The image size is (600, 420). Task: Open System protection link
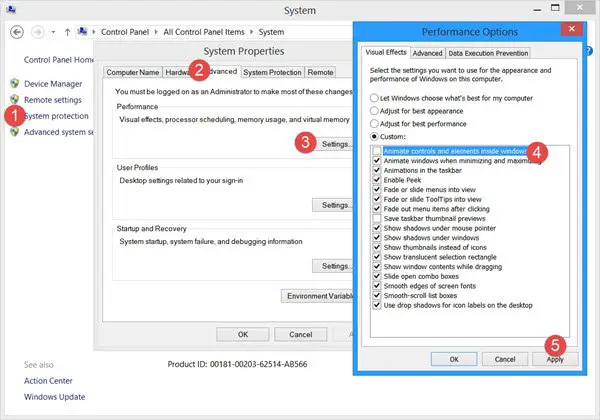click(56, 116)
